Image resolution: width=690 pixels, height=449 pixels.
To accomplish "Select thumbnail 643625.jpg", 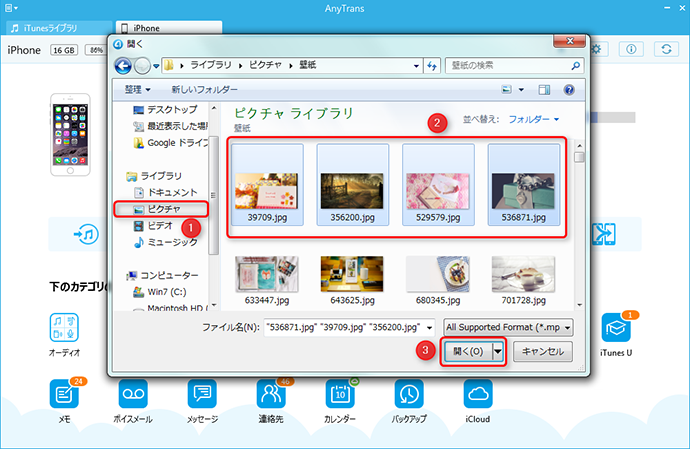I will 352,281.
